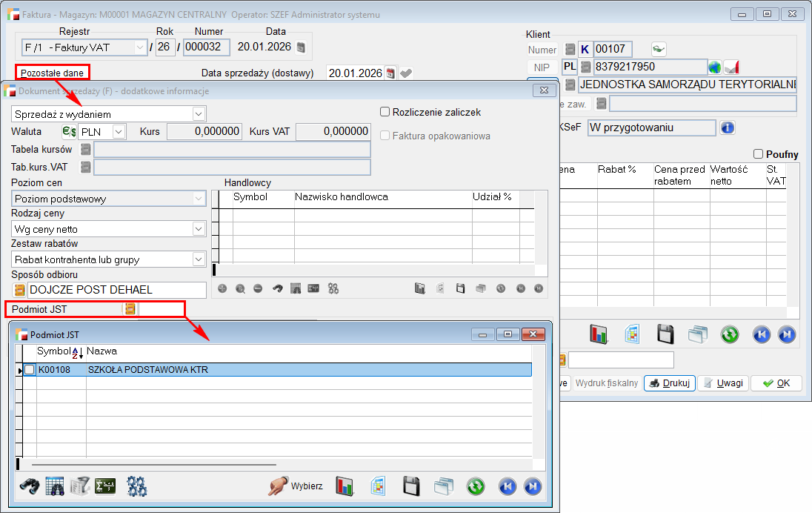Open globe icon next to NIP field
Viewport: 812px width, 513px height.
click(x=714, y=67)
